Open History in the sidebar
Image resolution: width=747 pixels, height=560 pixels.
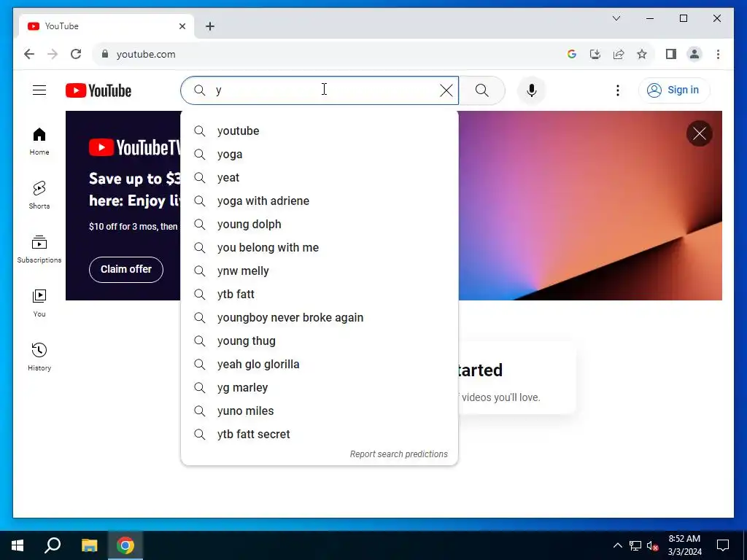[x=39, y=357]
